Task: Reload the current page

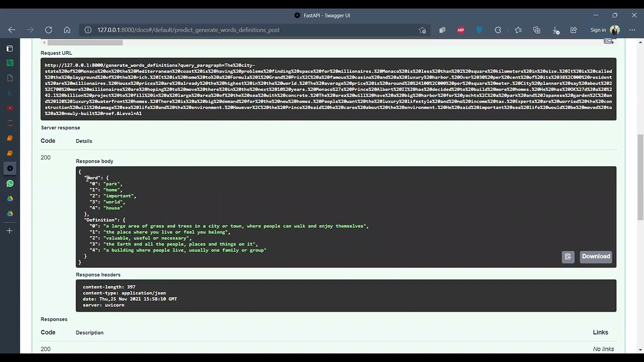Action: pos(48,30)
